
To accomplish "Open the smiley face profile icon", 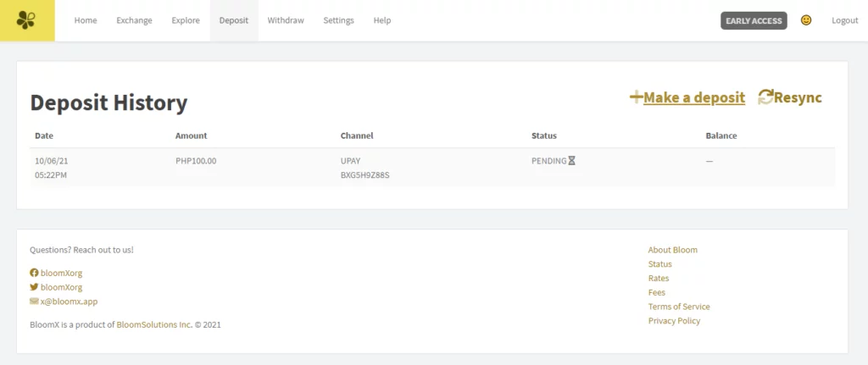I will [806, 20].
